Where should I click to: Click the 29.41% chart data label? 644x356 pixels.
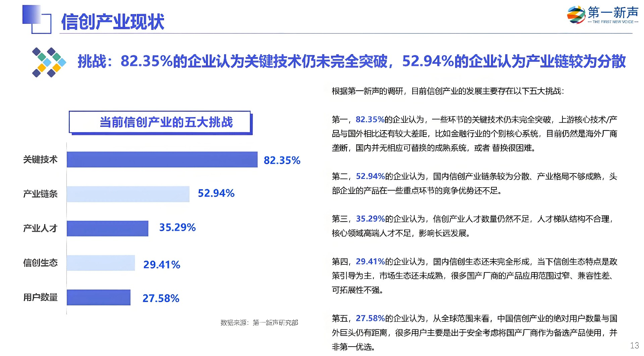[x=162, y=265]
